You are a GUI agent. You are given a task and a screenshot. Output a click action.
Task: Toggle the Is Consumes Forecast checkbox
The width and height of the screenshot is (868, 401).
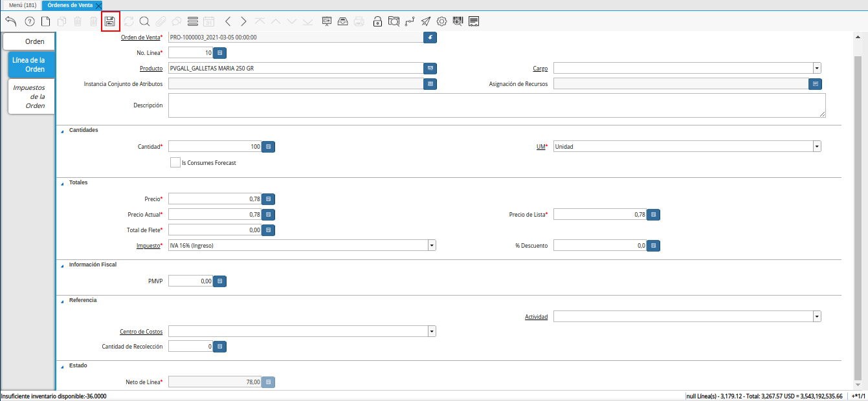(175, 162)
